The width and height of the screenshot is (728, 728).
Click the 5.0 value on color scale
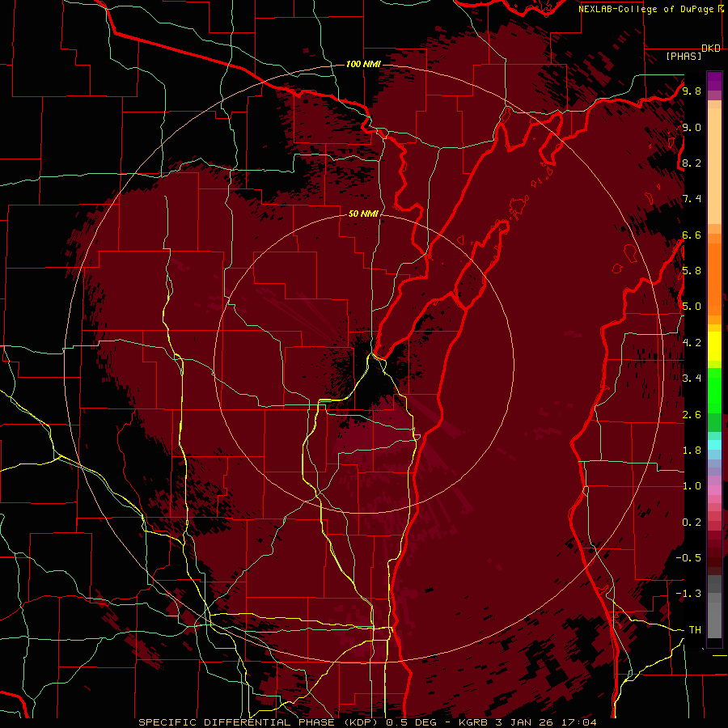(x=692, y=307)
